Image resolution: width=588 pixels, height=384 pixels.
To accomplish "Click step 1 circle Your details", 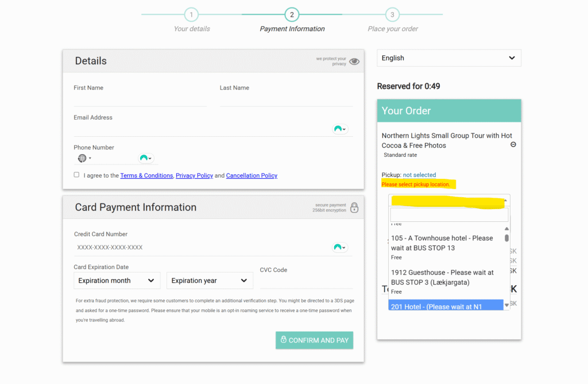I will click(x=191, y=15).
